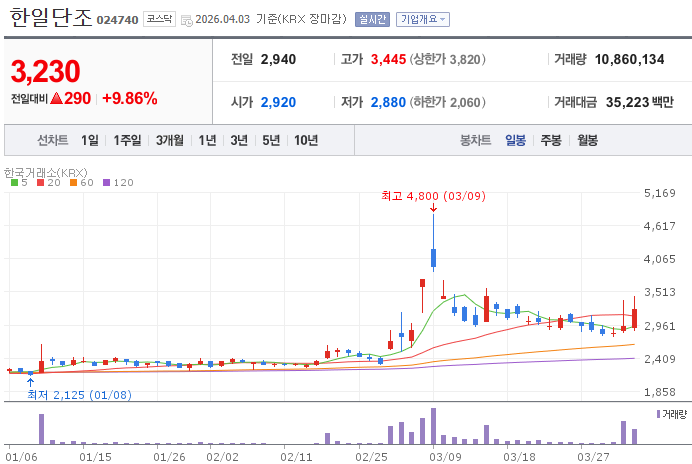Show the 3년 line chart

(239, 140)
